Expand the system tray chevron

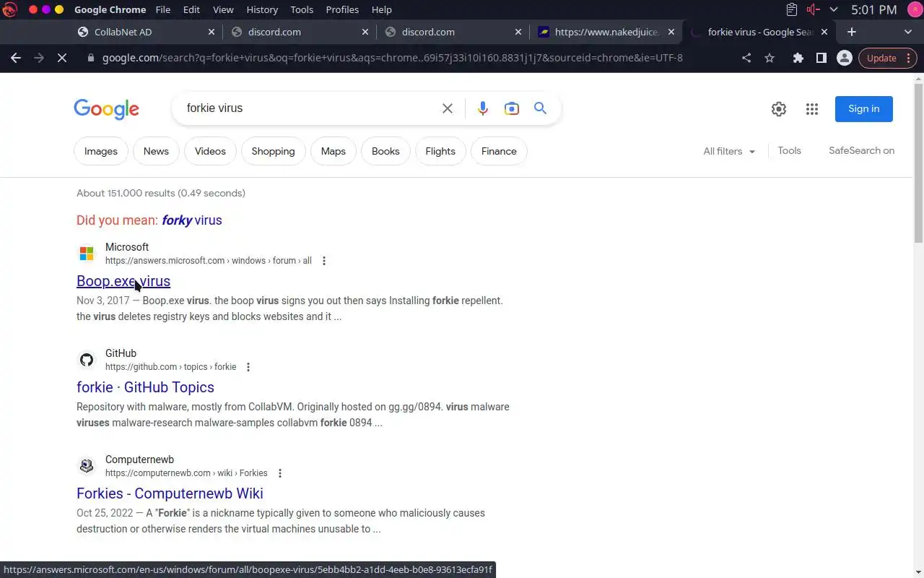point(834,9)
